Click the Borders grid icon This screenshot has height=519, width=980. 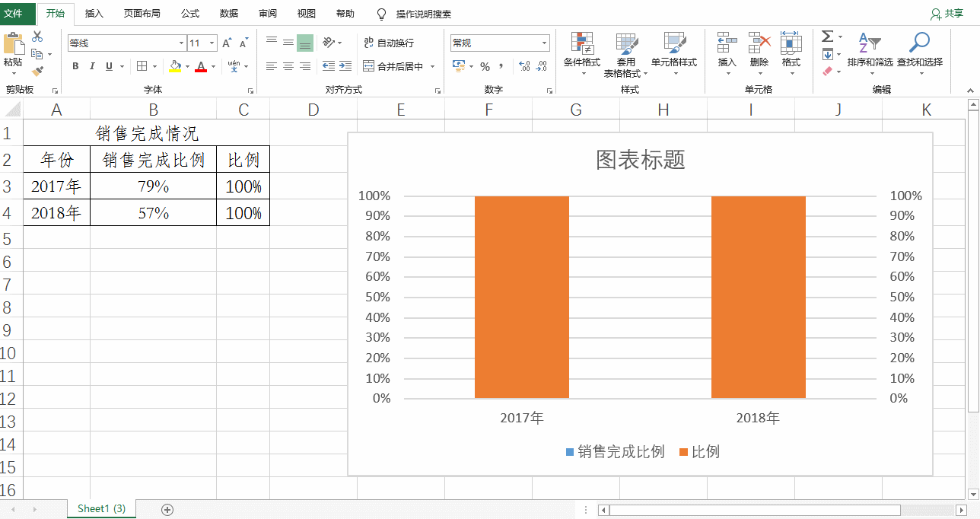[142, 66]
